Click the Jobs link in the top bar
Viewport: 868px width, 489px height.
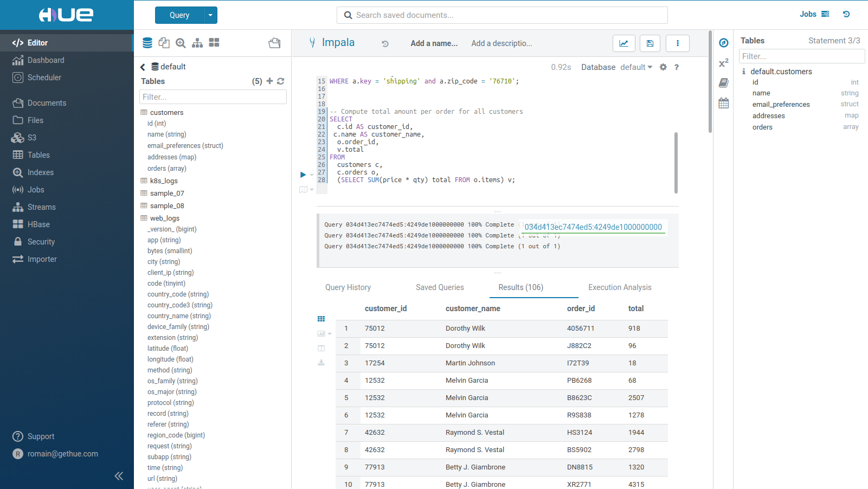point(807,14)
